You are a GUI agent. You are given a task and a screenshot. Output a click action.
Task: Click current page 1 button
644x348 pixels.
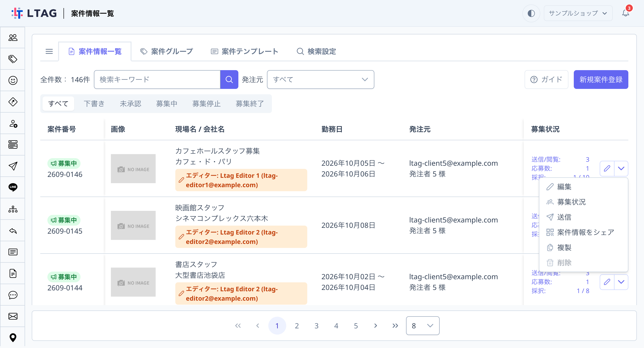pyautogui.click(x=277, y=325)
